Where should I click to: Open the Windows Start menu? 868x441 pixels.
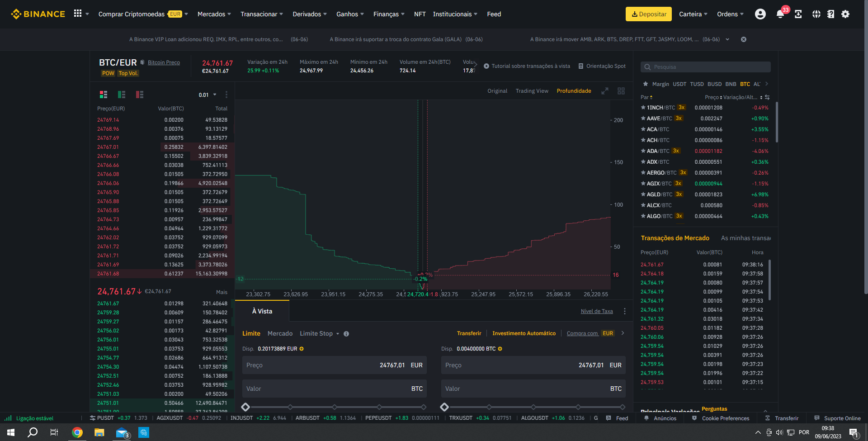11,432
